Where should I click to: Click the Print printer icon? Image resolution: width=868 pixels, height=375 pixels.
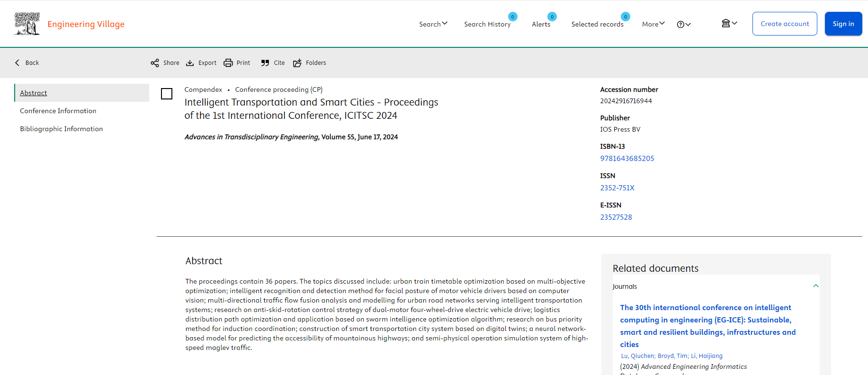pyautogui.click(x=228, y=63)
